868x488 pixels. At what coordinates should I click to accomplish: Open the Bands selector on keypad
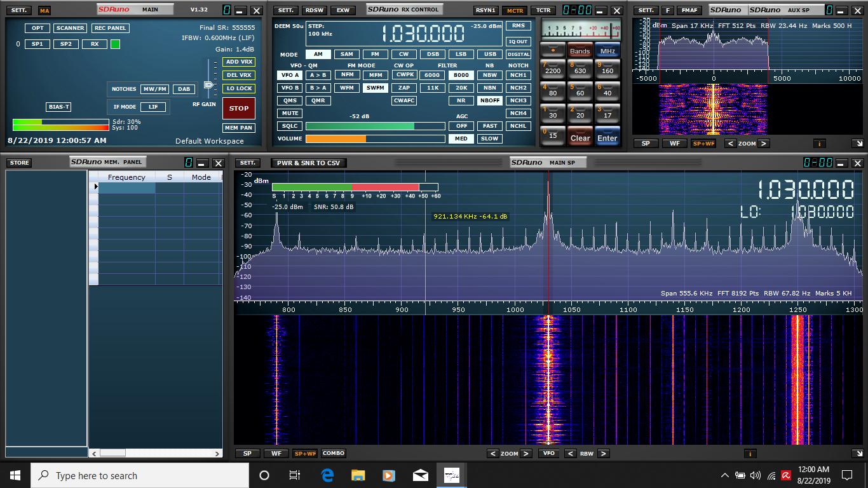[x=580, y=50]
